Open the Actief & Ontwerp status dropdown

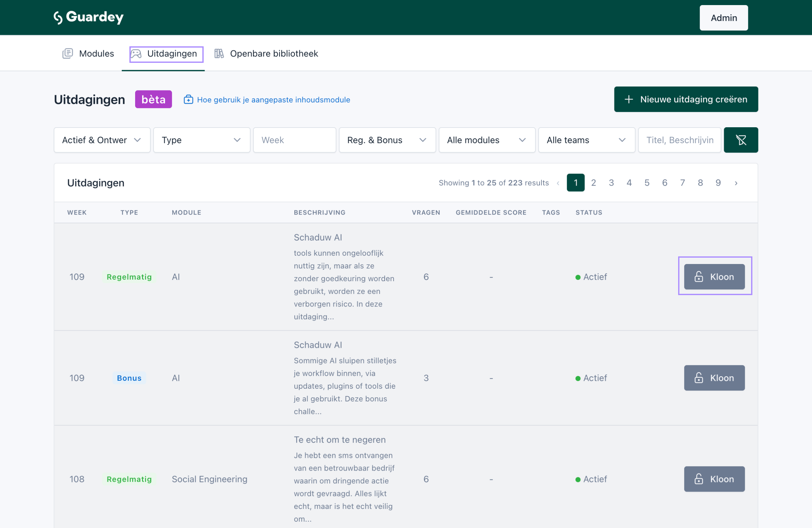click(x=102, y=140)
